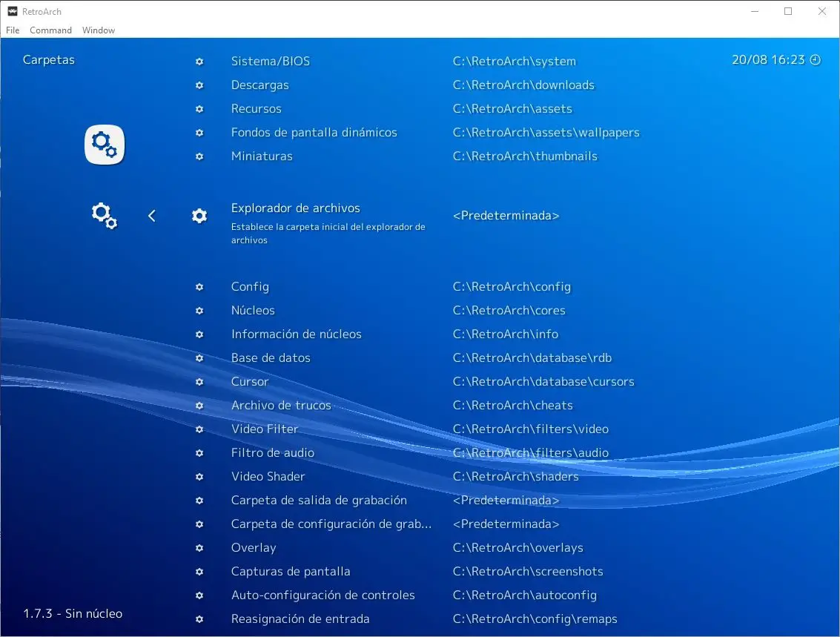Select the Sistema/BIOS folder entry
Image resolution: width=840 pixels, height=637 pixels.
pyautogui.click(x=271, y=61)
